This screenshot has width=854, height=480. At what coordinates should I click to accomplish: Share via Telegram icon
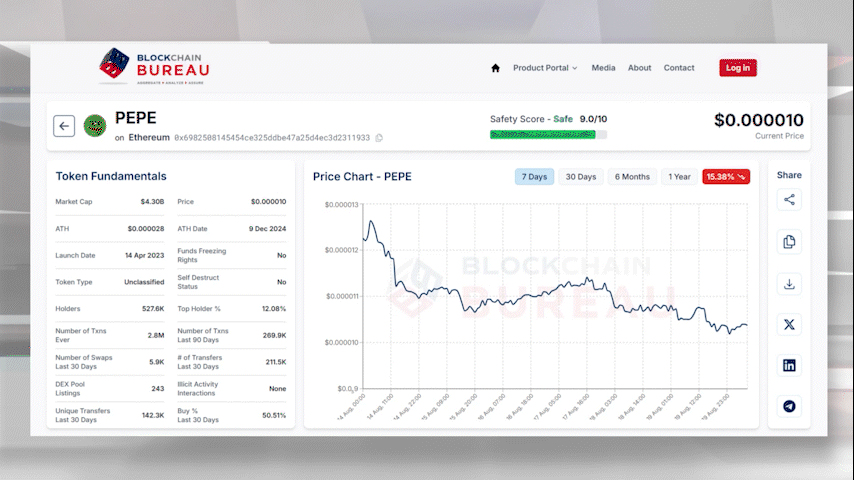789,406
